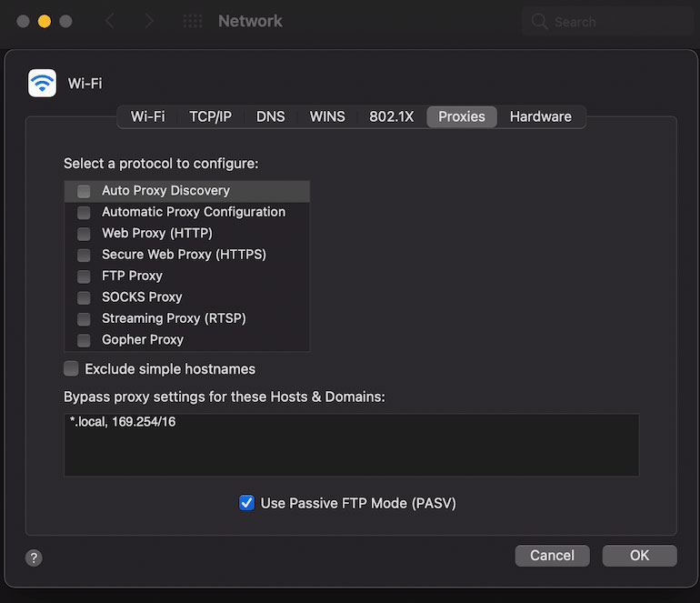
Task: Select the Automatic Proxy Configuration row
Action: (187, 212)
